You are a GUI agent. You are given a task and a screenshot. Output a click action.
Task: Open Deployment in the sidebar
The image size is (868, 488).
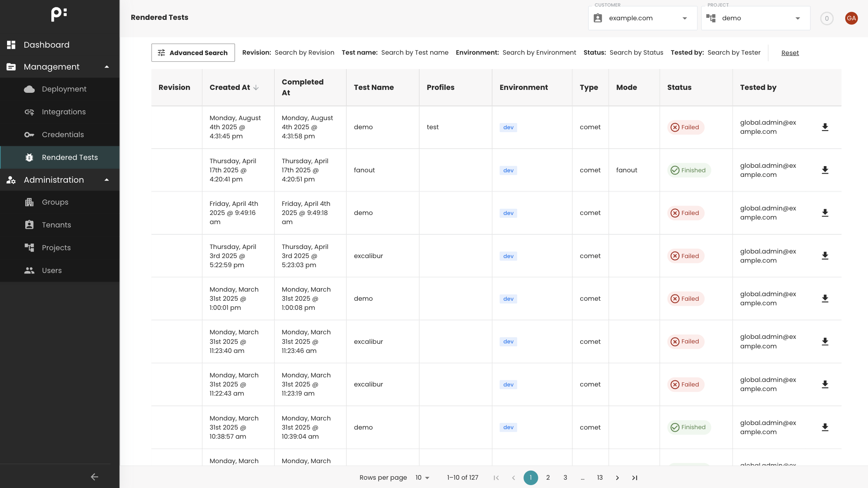point(64,89)
